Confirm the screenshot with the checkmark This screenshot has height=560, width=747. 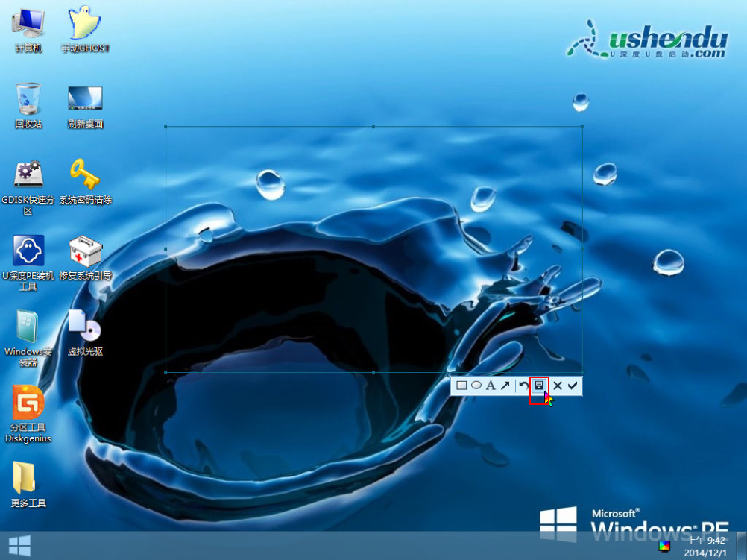(573, 386)
